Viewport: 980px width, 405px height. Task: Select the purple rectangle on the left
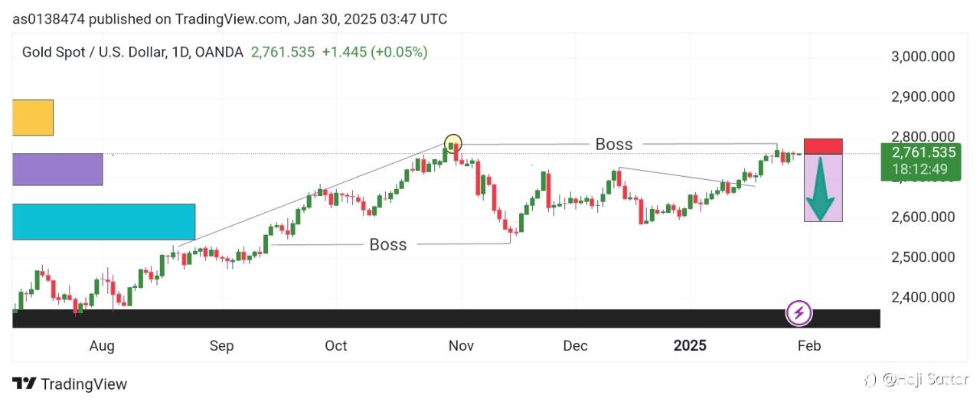pos(57,169)
